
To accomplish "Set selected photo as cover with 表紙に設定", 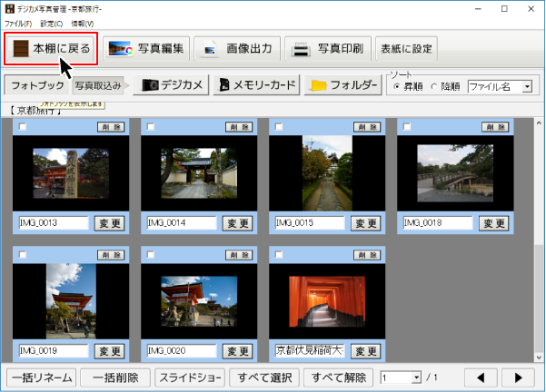I will pyautogui.click(x=406, y=49).
